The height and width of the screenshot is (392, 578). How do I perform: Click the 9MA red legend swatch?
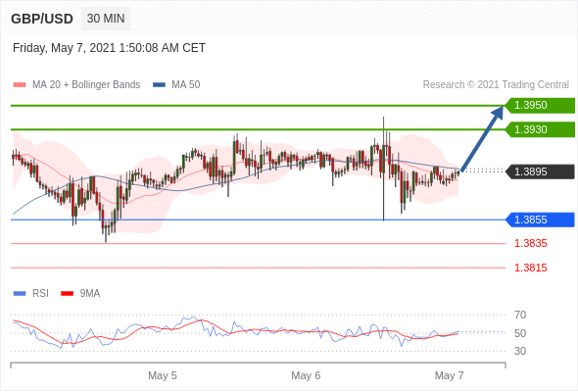(67, 294)
